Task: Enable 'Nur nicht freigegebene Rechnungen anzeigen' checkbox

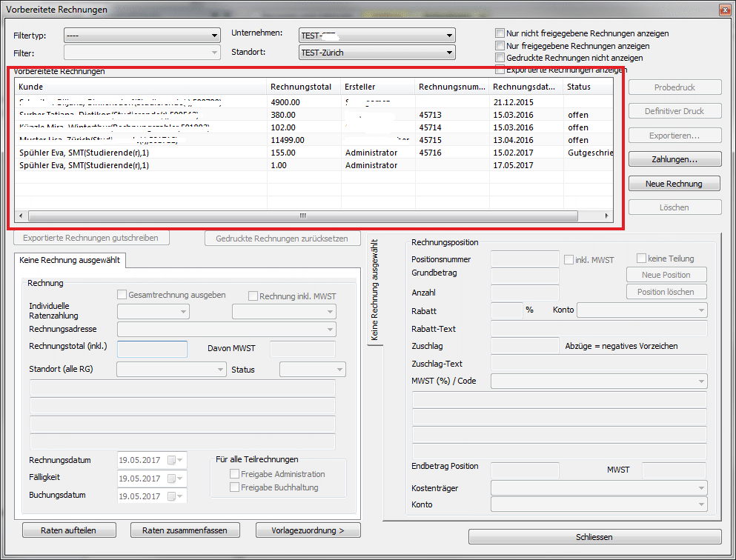Action: click(500, 33)
